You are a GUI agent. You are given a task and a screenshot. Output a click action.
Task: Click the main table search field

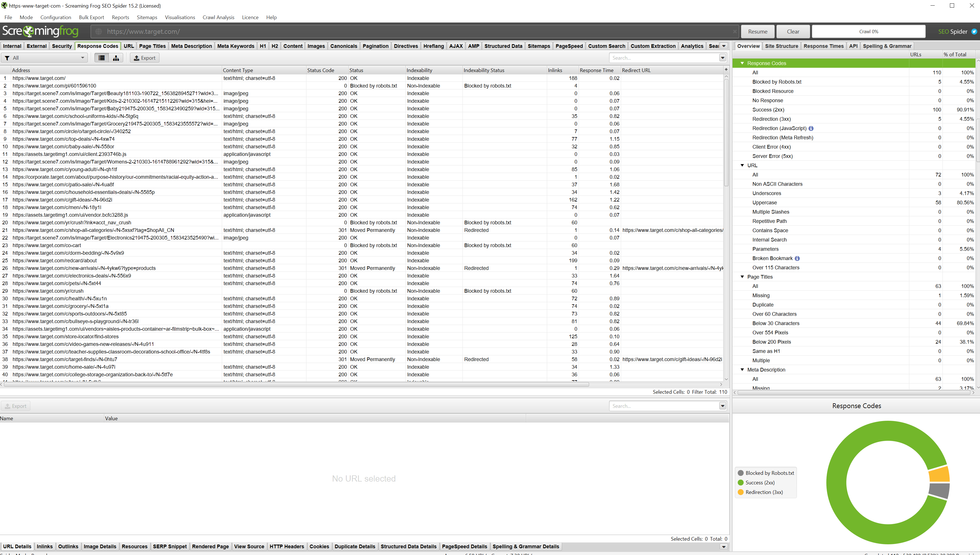click(664, 58)
